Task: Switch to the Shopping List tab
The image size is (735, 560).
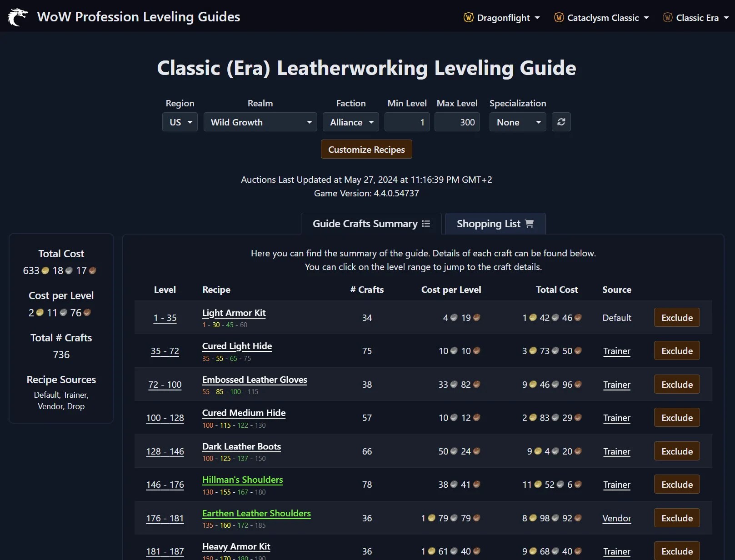Action: (x=495, y=223)
